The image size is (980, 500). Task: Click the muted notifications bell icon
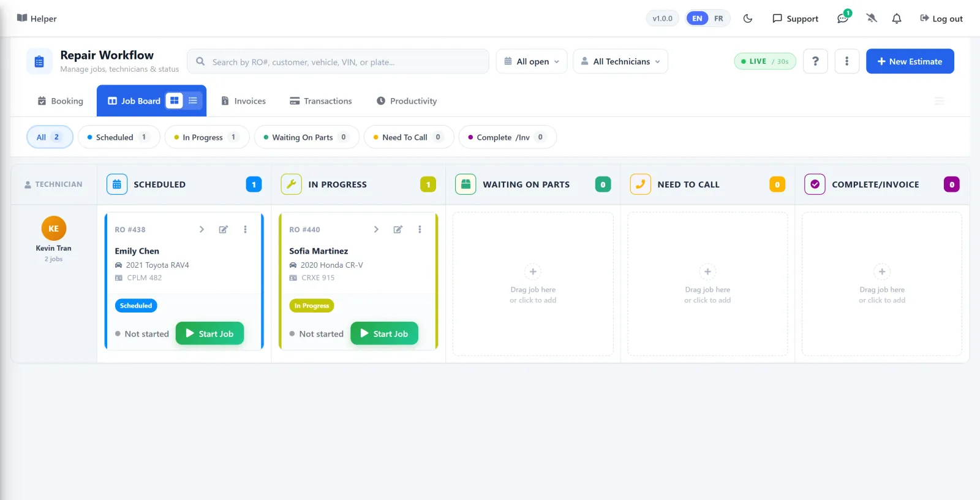(872, 18)
